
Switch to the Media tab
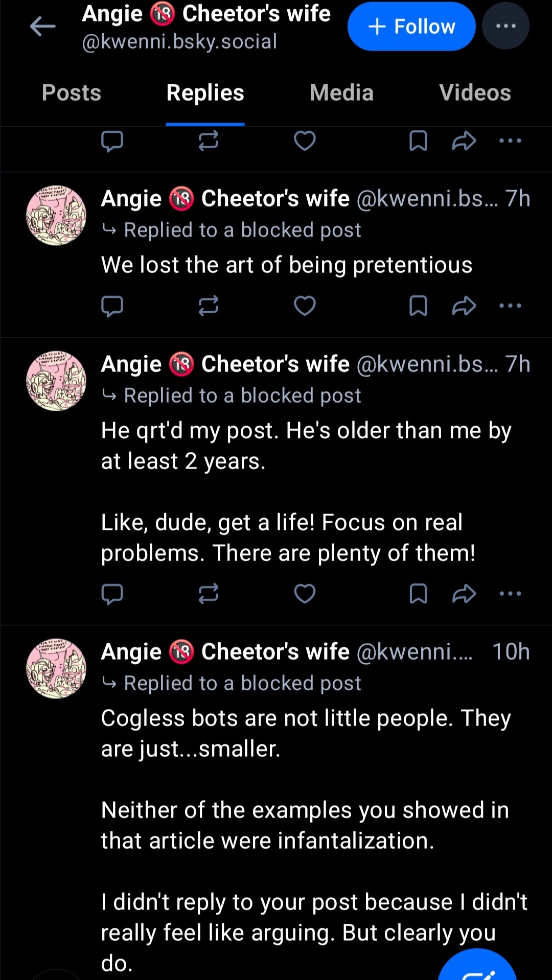pyautogui.click(x=341, y=93)
